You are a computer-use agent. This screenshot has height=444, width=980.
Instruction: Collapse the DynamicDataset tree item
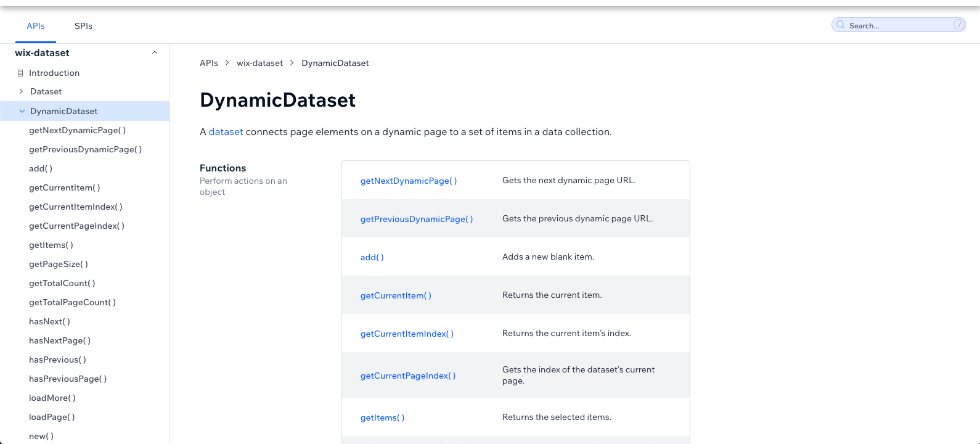pyautogui.click(x=22, y=111)
